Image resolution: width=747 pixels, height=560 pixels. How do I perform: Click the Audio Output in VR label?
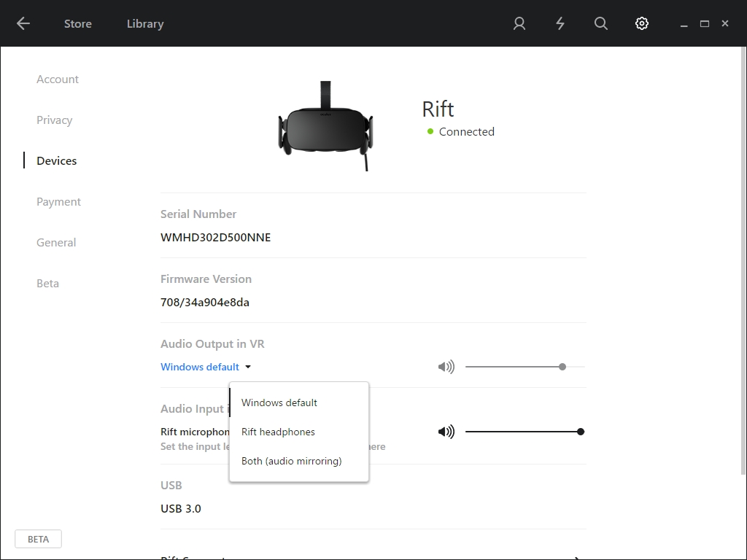point(212,344)
